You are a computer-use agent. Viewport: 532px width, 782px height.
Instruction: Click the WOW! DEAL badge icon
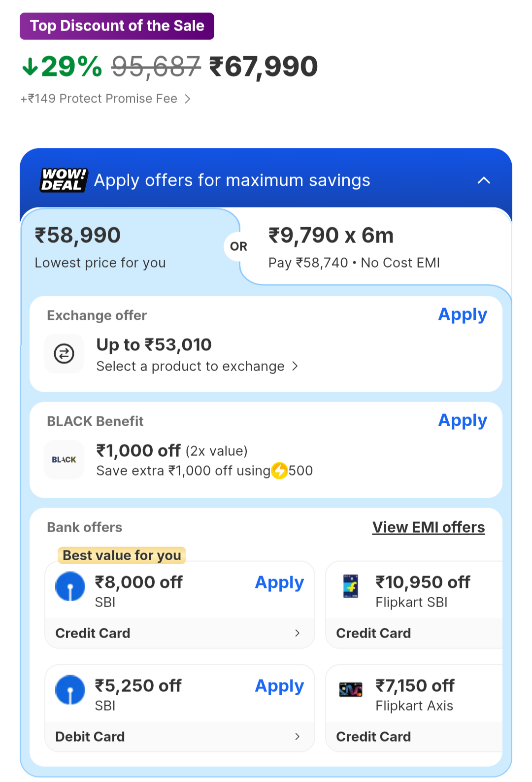coord(64,180)
